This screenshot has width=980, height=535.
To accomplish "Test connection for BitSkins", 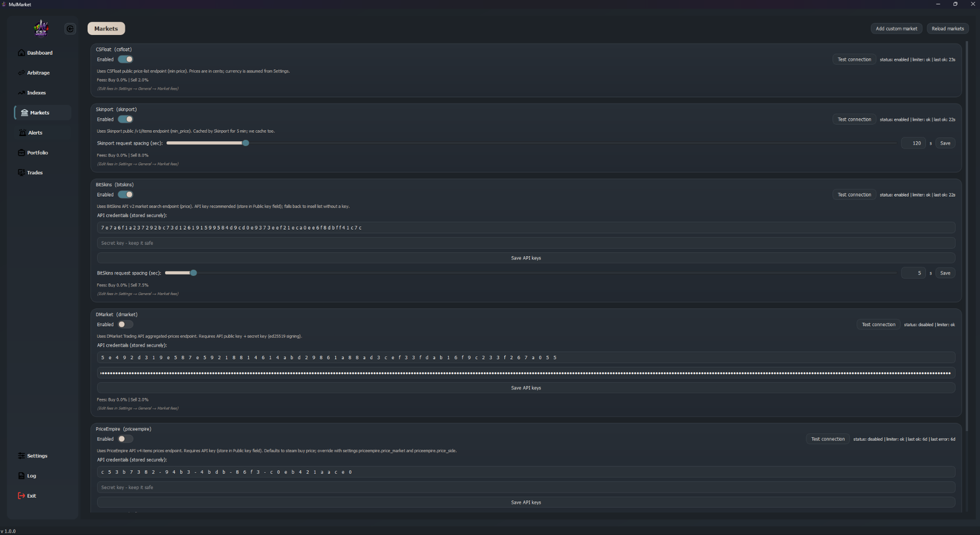I will (854, 195).
